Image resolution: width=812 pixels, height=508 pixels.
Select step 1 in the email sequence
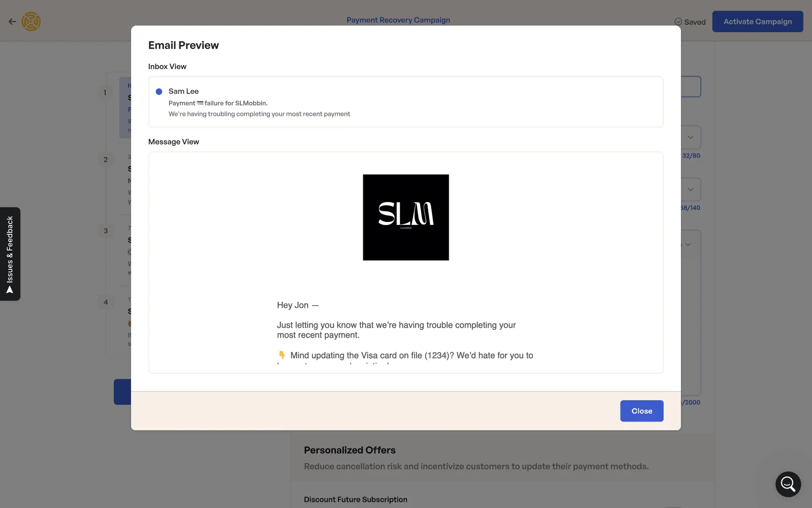point(105,93)
